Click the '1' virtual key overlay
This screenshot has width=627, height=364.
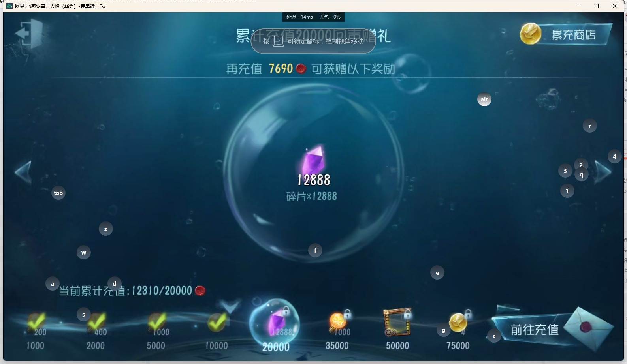click(567, 191)
